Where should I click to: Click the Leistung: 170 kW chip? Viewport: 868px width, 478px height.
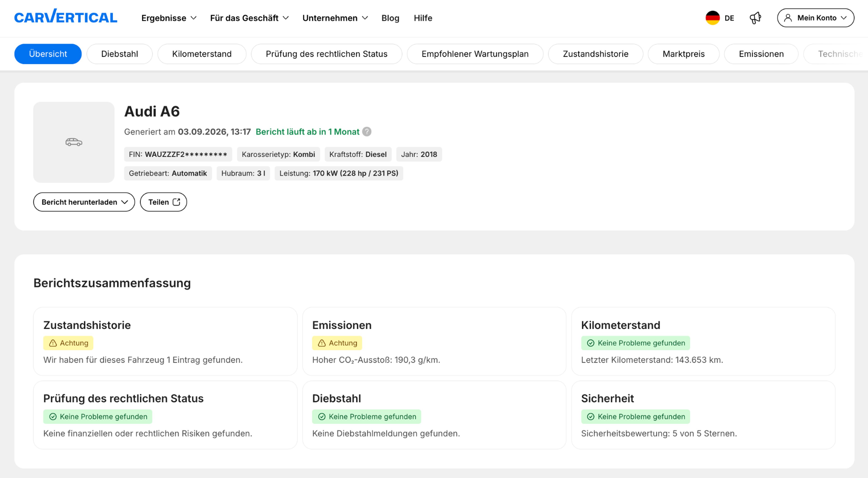339,173
